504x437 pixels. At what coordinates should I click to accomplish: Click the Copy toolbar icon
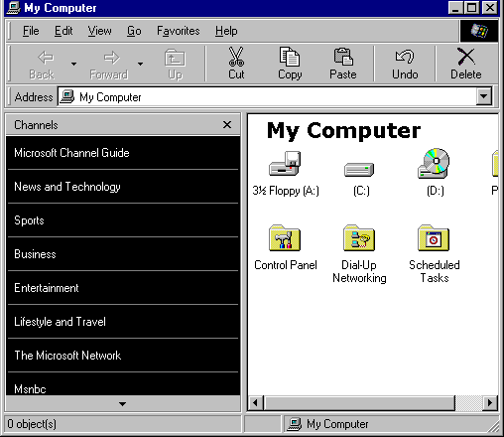pos(290,57)
